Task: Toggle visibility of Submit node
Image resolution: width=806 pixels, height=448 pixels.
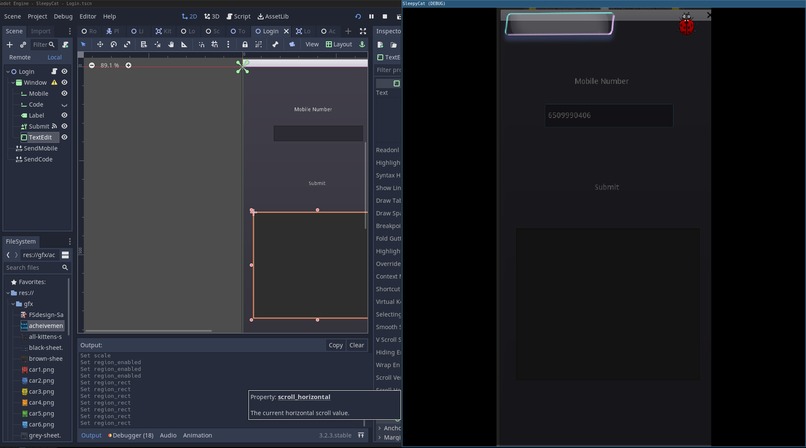Action: tap(64, 126)
